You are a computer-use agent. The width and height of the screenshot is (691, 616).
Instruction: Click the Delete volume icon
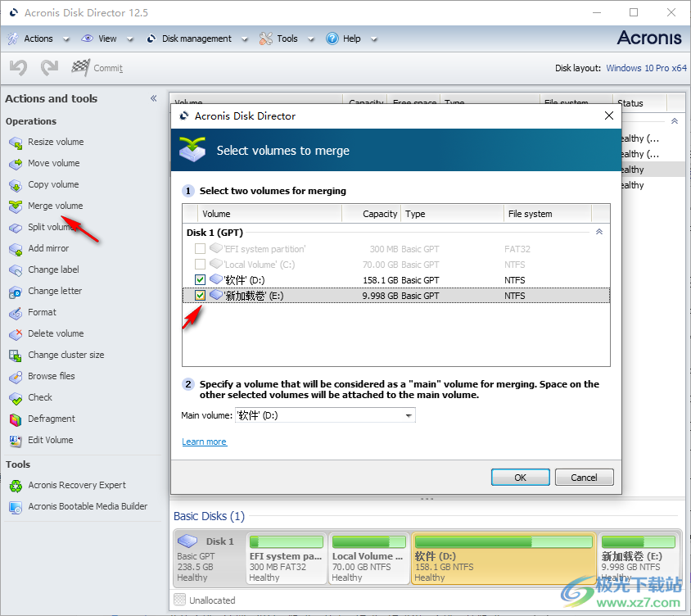(16, 333)
